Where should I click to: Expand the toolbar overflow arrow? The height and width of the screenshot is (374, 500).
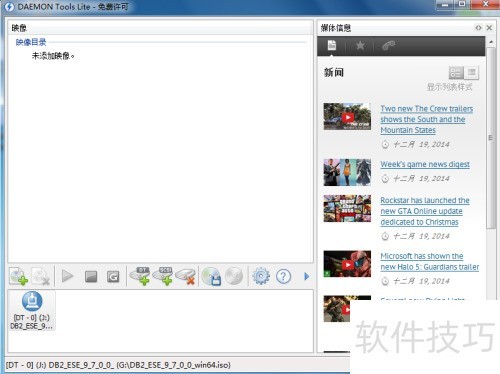tap(306, 276)
